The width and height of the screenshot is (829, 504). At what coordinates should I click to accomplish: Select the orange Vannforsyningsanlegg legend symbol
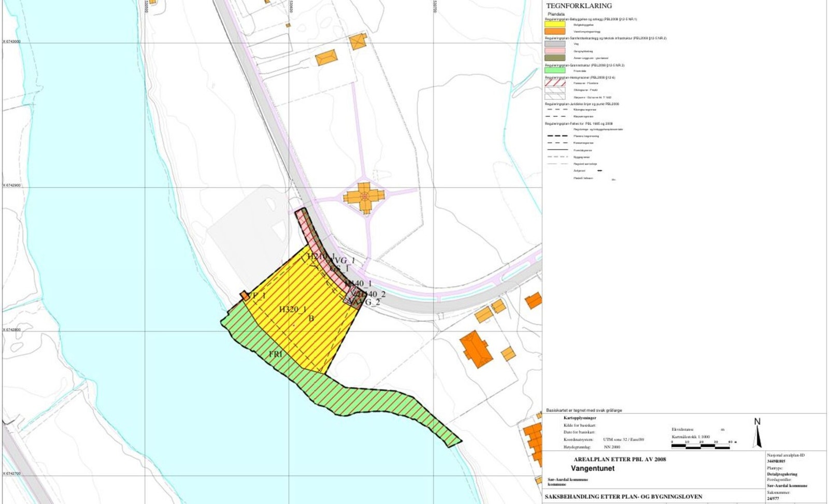click(x=555, y=32)
